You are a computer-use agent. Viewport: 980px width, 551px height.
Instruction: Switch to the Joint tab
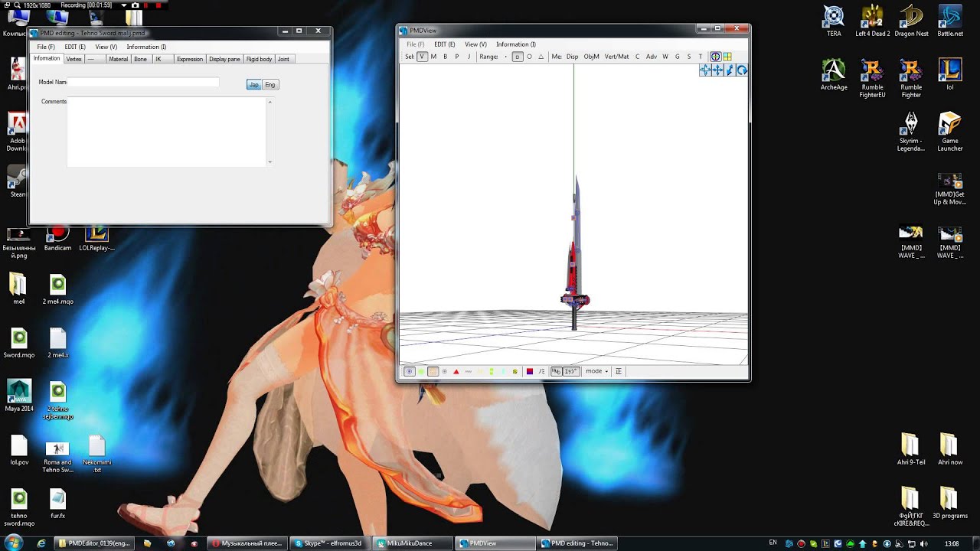(x=283, y=59)
